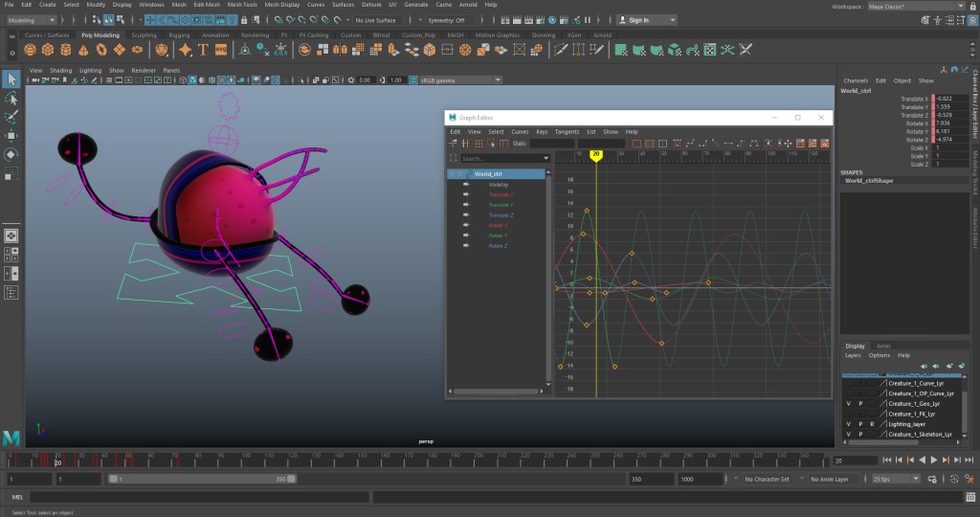Image resolution: width=980 pixels, height=517 pixels.
Task: Select the arrow Select tool in toolbox
Action: click(11, 79)
